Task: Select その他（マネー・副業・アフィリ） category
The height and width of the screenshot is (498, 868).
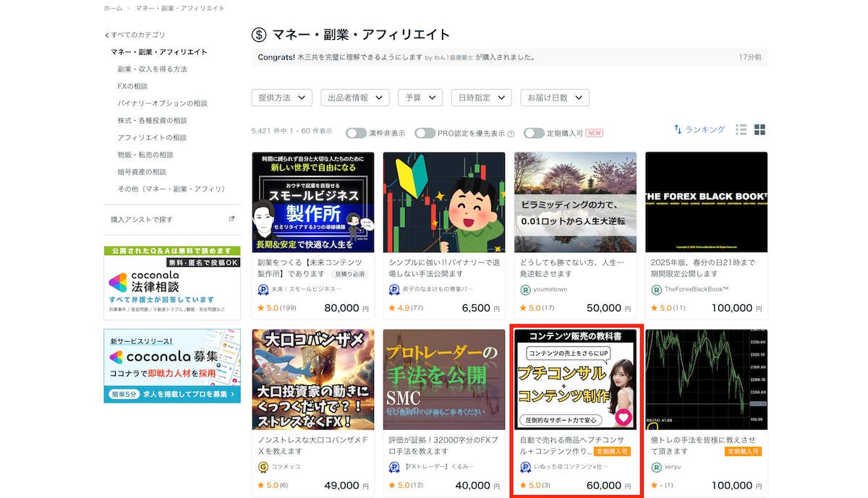Action: (x=171, y=189)
